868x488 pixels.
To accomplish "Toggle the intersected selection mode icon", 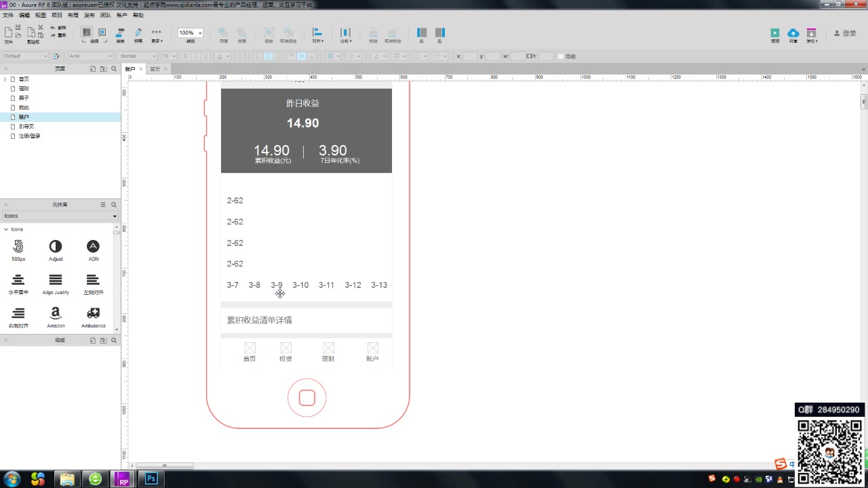I will click(x=87, y=33).
